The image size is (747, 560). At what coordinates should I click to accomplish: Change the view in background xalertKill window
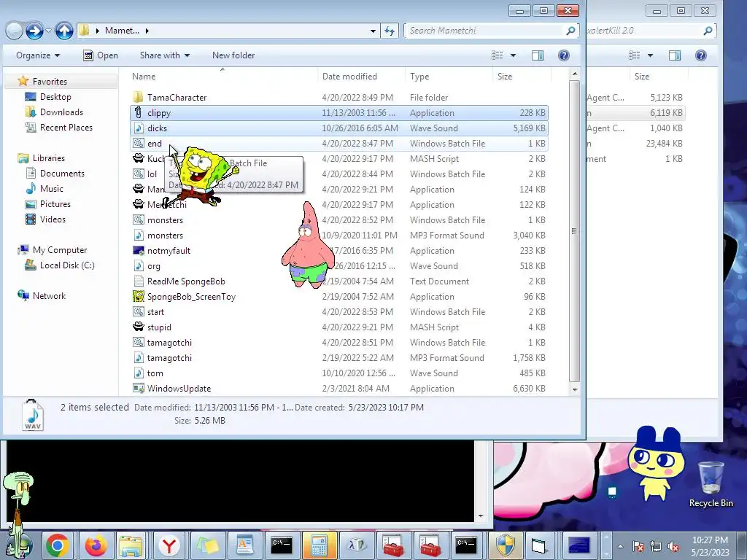click(x=635, y=55)
